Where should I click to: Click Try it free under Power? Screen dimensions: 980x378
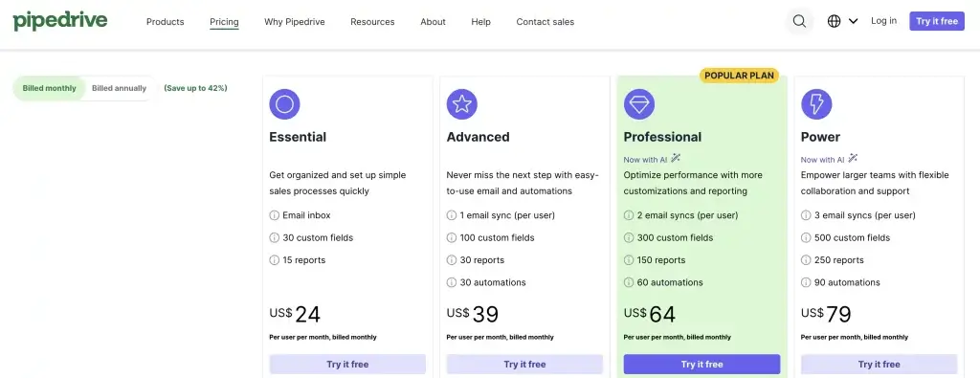pos(880,365)
